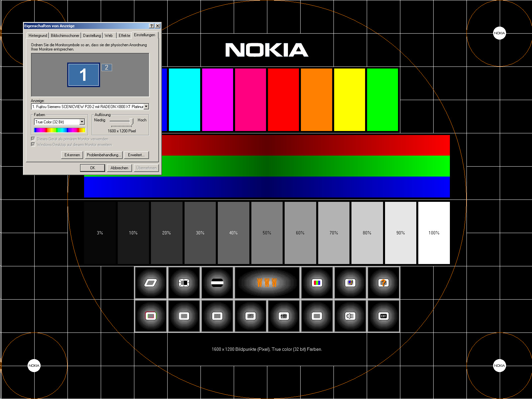The height and width of the screenshot is (399, 532).
Task: Select the checkerboard resolution test icon
Action: point(217,316)
